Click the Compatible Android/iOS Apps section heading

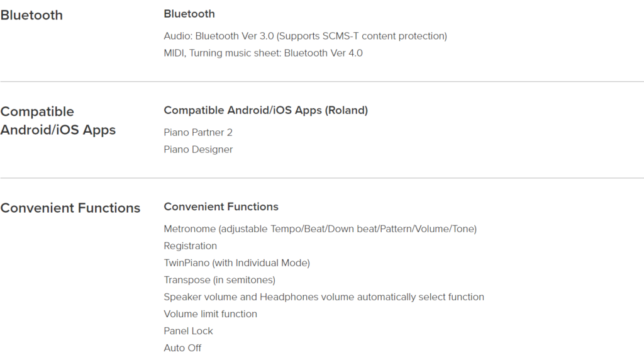pyautogui.click(x=58, y=120)
